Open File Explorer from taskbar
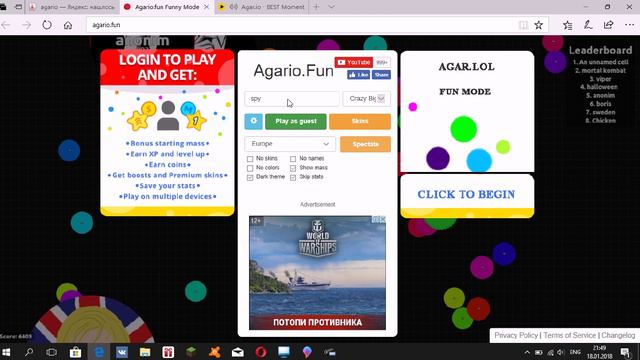This screenshot has width=640, height=360. (145, 352)
